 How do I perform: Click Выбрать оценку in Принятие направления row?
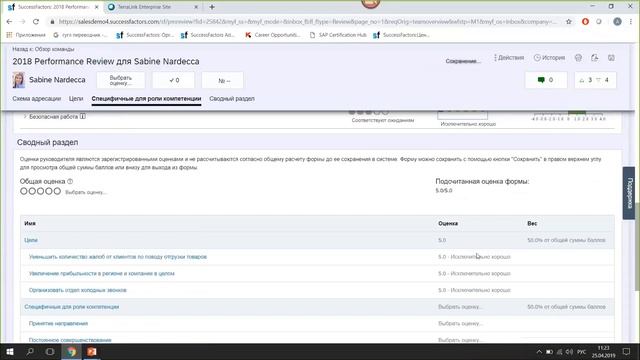[460, 323]
